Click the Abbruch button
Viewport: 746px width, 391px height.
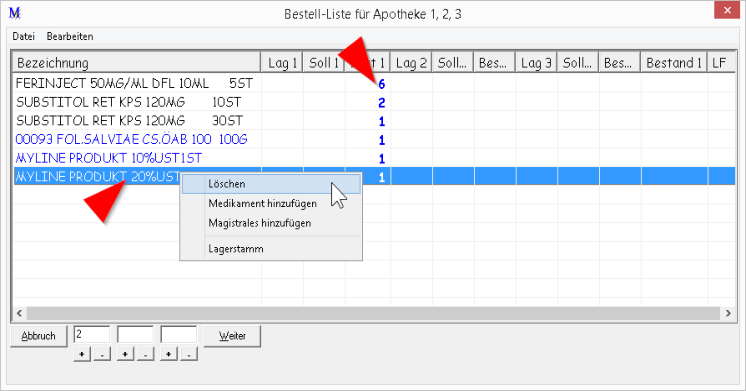coord(39,336)
